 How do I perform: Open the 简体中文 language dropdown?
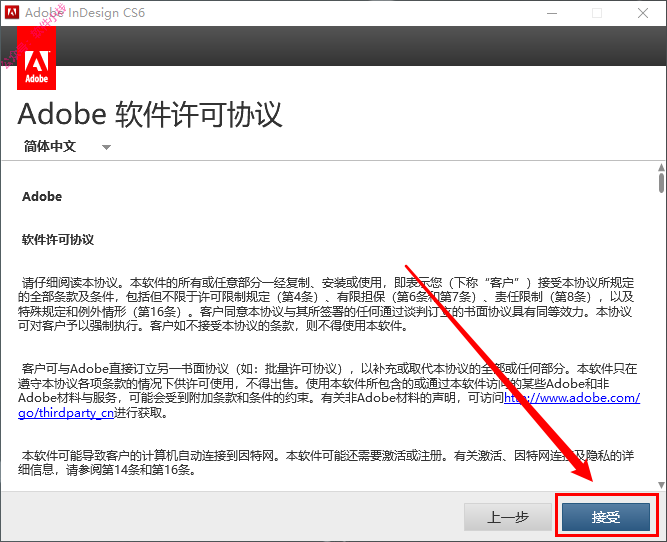67,147
